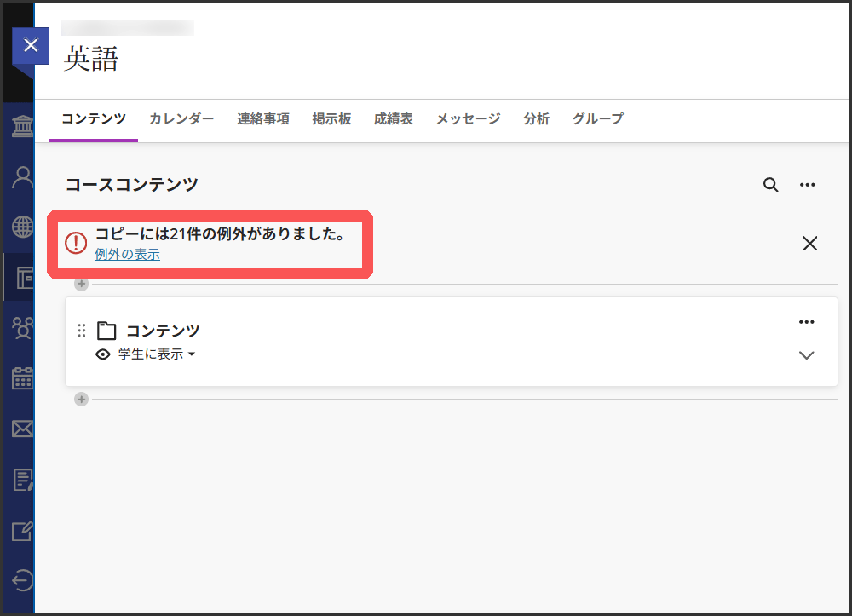Open the profile icon in left sidebar
The image size is (852, 616).
[x=21, y=177]
